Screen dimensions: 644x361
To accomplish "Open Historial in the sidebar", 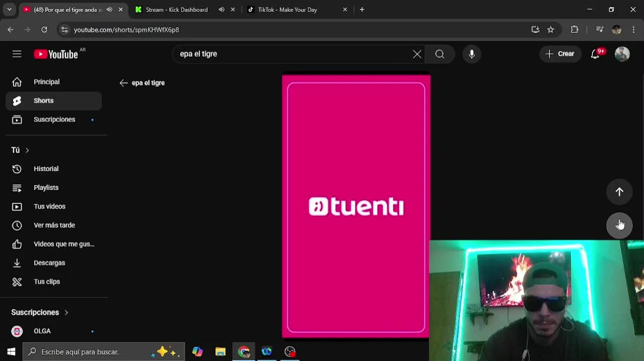I will pos(54,169).
